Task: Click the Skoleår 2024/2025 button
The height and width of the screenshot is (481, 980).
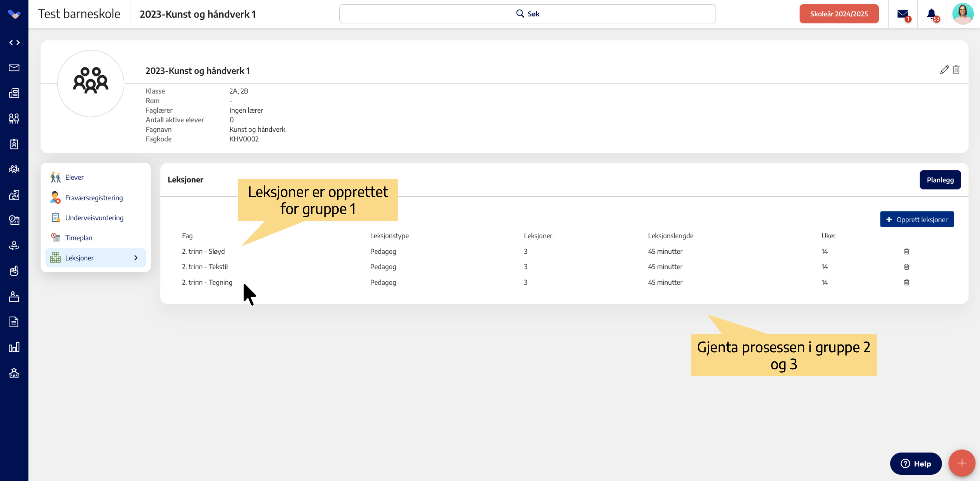Action: click(839, 14)
